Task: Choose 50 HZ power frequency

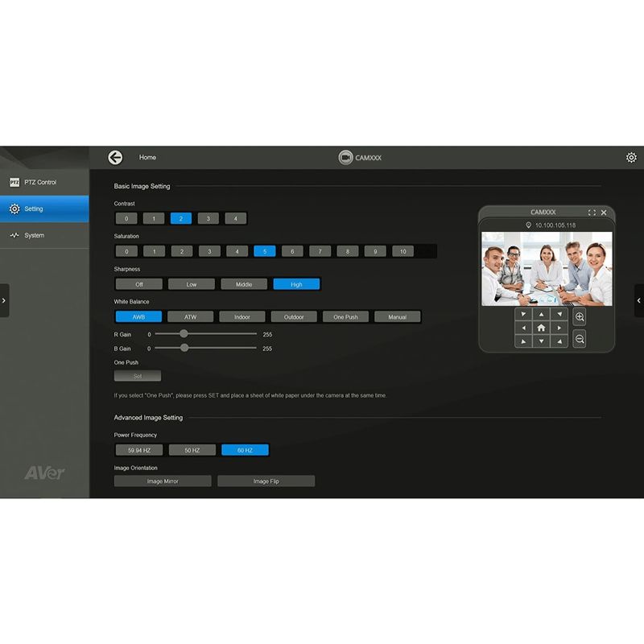Action: point(192,451)
